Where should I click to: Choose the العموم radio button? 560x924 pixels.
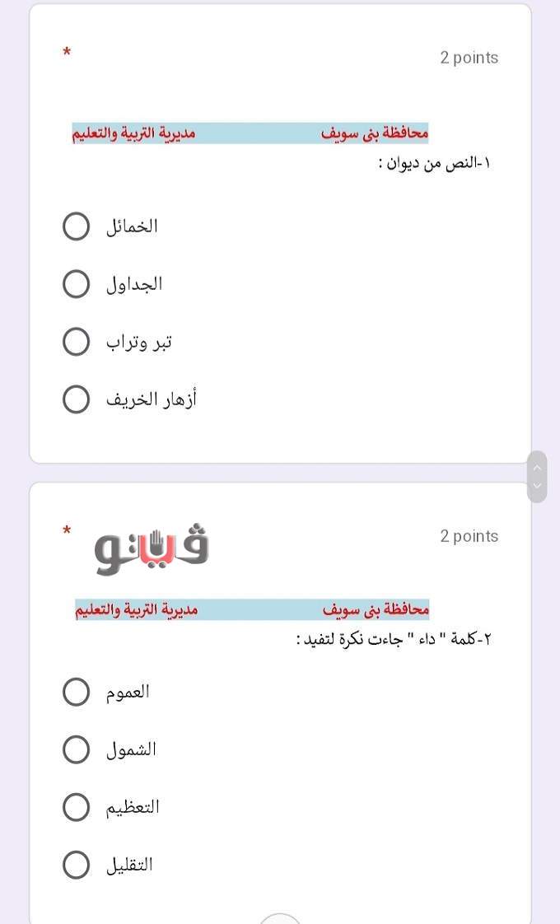(x=77, y=692)
